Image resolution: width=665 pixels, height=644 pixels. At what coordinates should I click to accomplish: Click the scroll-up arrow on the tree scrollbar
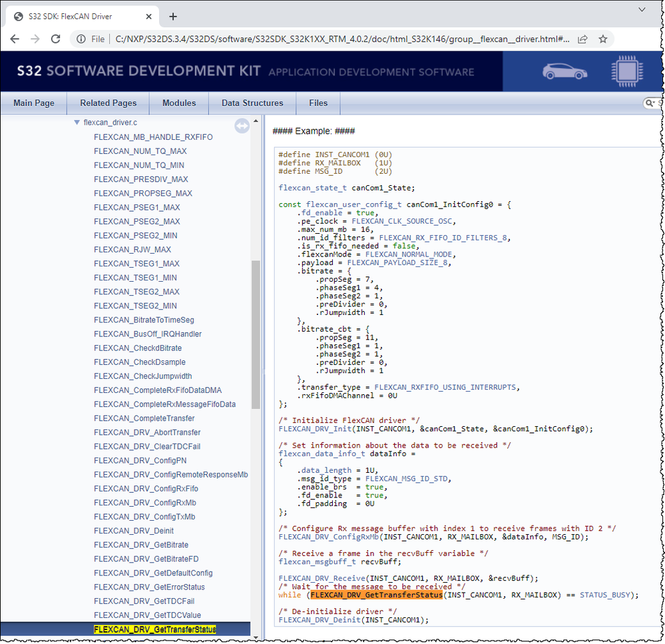point(254,121)
